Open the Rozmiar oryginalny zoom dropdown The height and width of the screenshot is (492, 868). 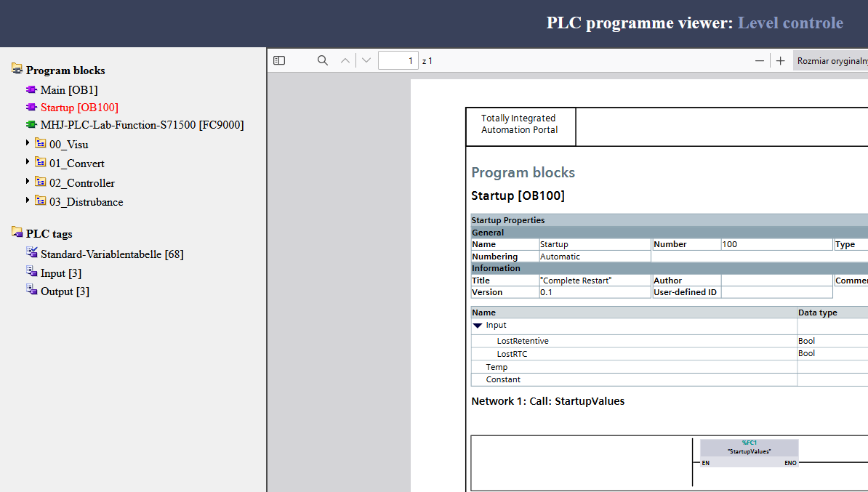tap(831, 60)
